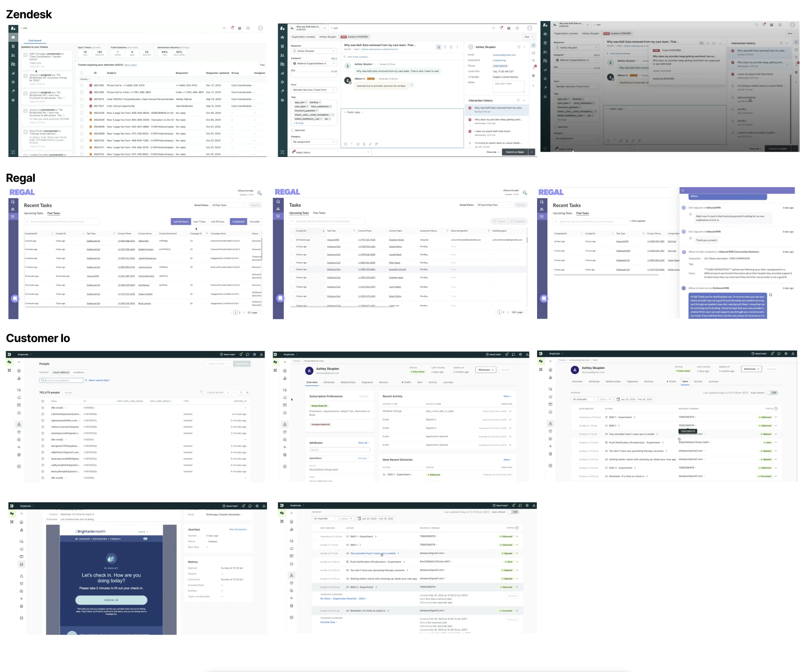Click horizontal scrollbar under Regal Past Tasks table

tap(76, 307)
